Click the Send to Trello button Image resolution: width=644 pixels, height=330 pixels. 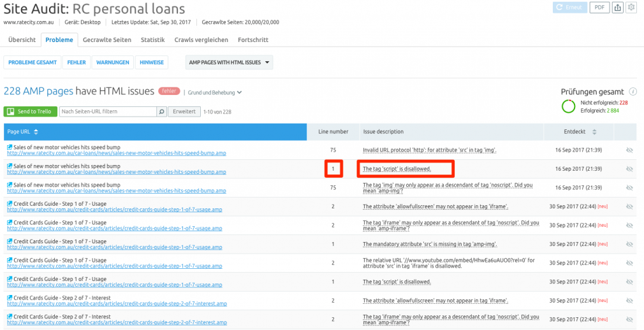[x=31, y=111]
